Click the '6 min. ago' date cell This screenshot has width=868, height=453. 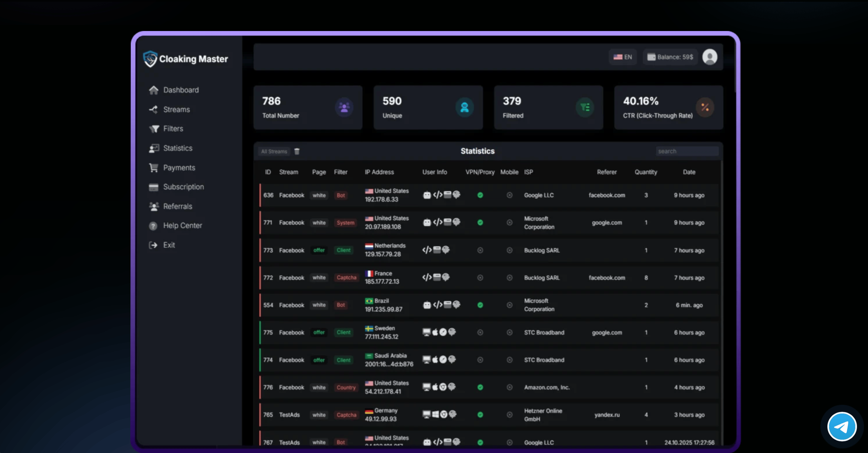pyautogui.click(x=689, y=305)
